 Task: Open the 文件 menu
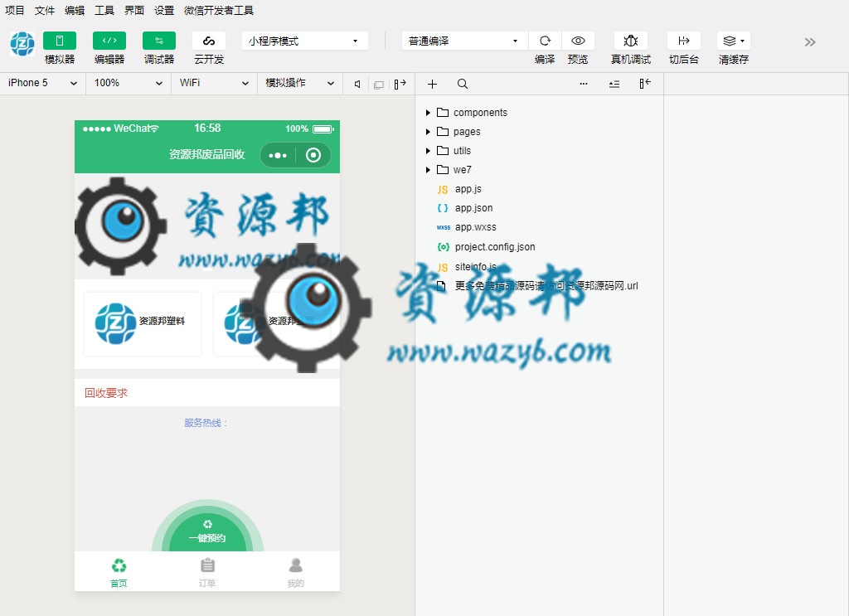pyautogui.click(x=45, y=10)
